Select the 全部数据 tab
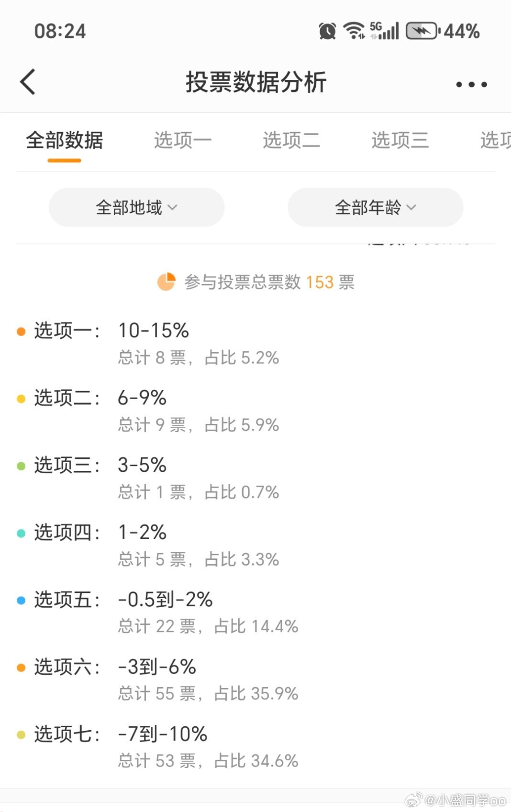The width and height of the screenshot is (511, 812). click(x=64, y=140)
